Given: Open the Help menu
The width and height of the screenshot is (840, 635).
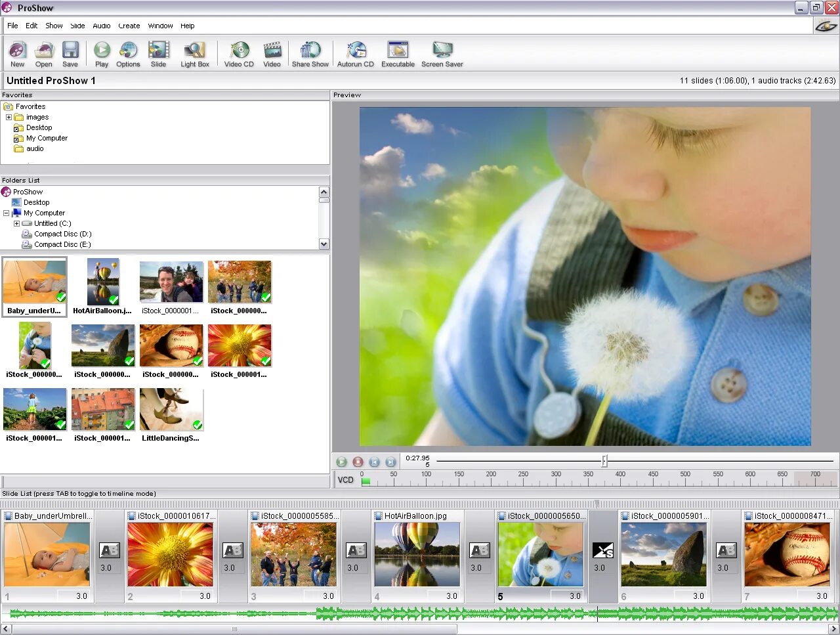Looking at the screenshot, I should point(188,26).
